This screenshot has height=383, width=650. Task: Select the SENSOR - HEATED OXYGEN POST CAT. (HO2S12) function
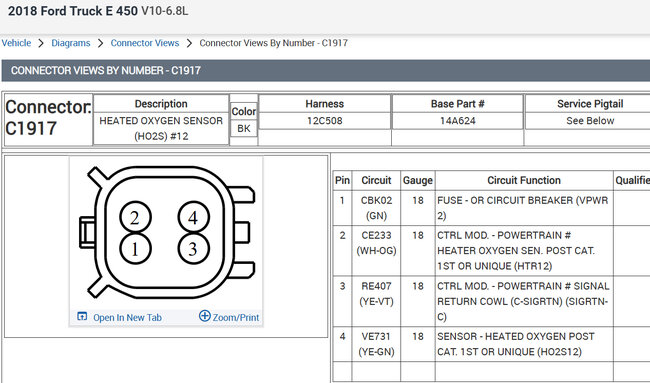[x=524, y=344]
